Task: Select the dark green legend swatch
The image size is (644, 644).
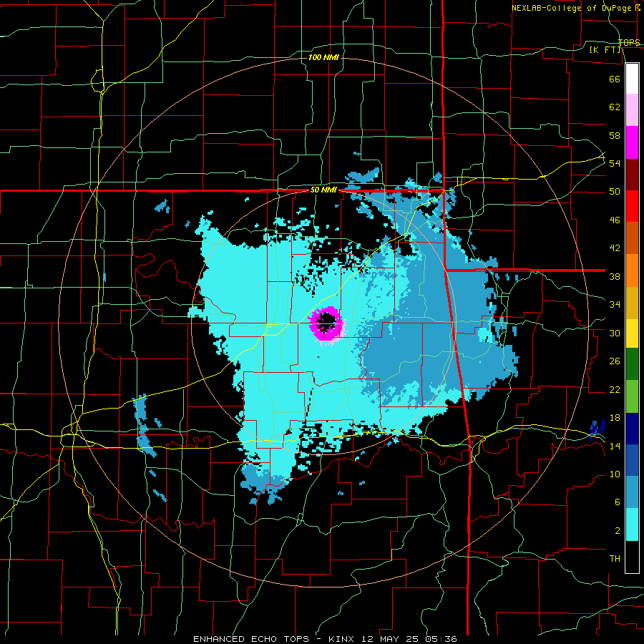Action: point(632,364)
